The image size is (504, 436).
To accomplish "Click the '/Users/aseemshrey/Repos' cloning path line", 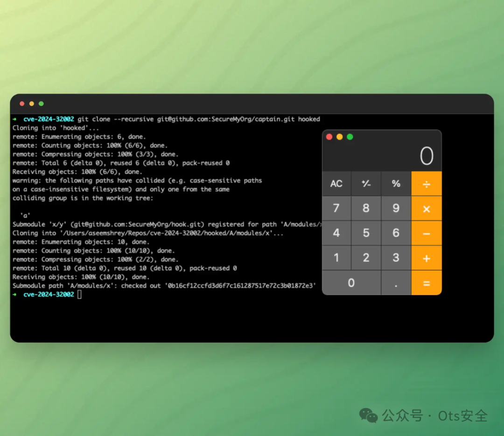I will coord(148,233).
